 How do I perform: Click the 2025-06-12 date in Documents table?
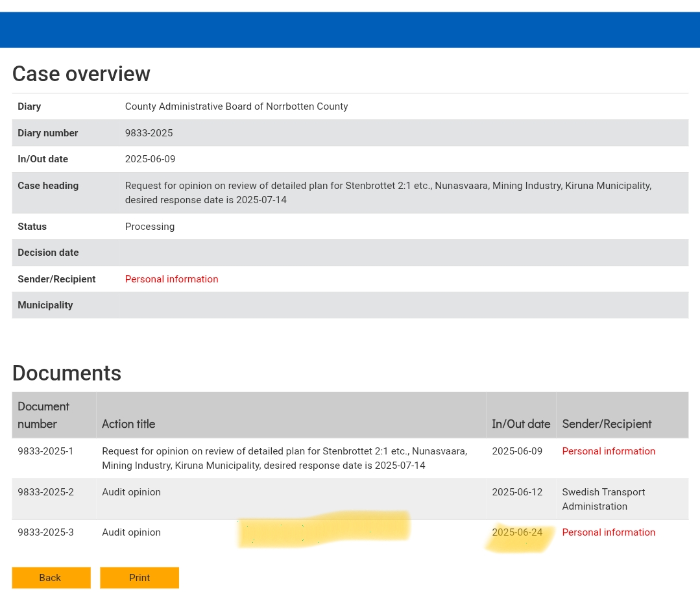coord(517,492)
